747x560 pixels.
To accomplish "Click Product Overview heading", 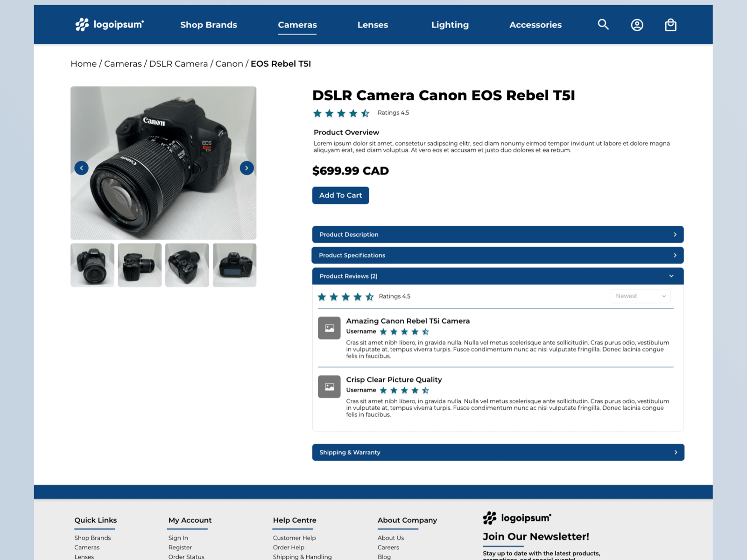I will pyautogui.click(x=346, y=133).
